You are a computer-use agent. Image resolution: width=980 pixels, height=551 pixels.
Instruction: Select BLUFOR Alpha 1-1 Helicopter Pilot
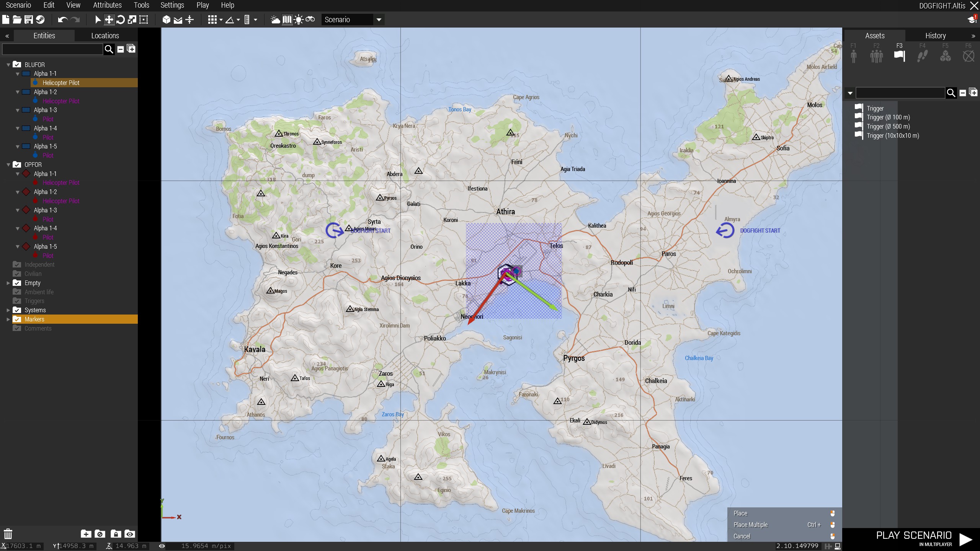(84, 83)
